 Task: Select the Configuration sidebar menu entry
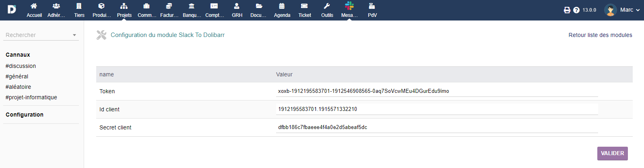[x=25, y=115]
